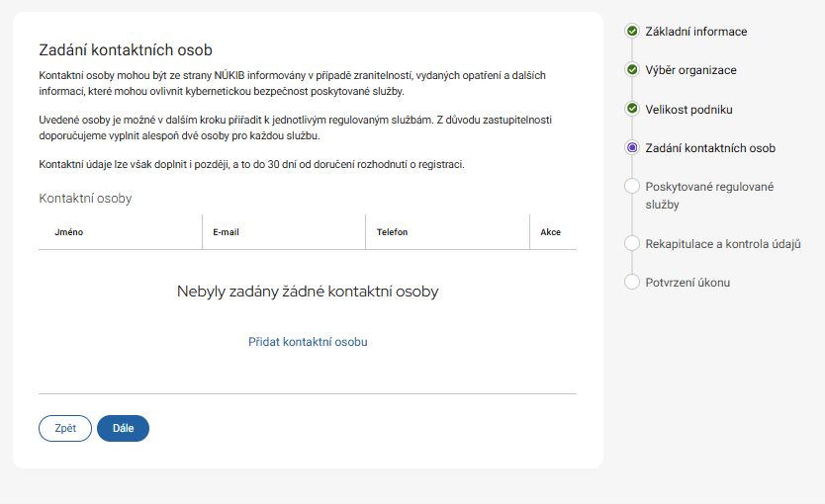The width and height of the screenshot is (825, 504).
Task: Click the E-mail column header
Action: [x=226, y=232]
